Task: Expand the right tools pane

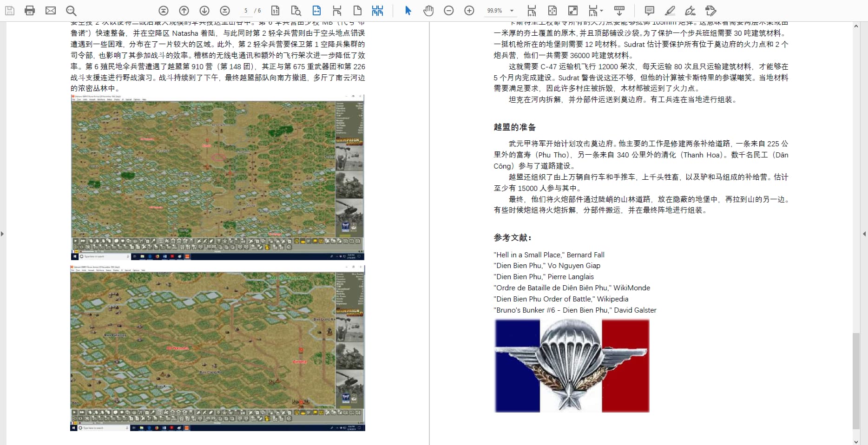Action: 864,234
